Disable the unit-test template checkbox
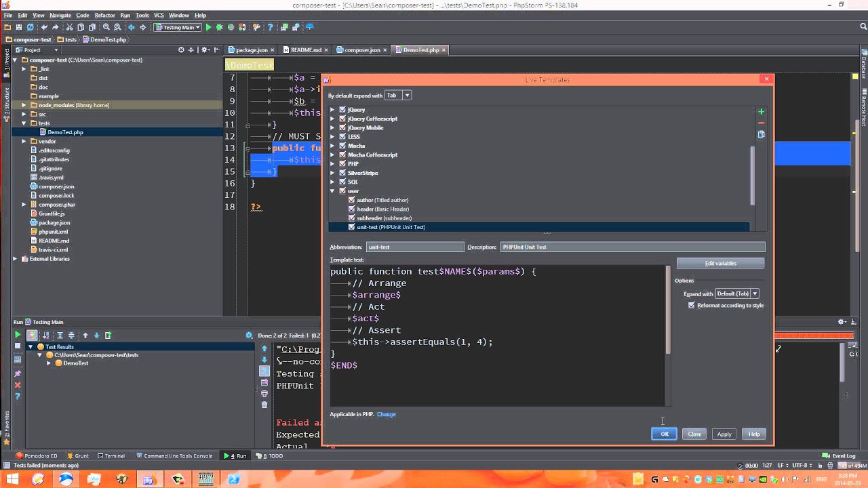Image resolution: width=868 pixels, height=488 pixels. tap(351, 227)
